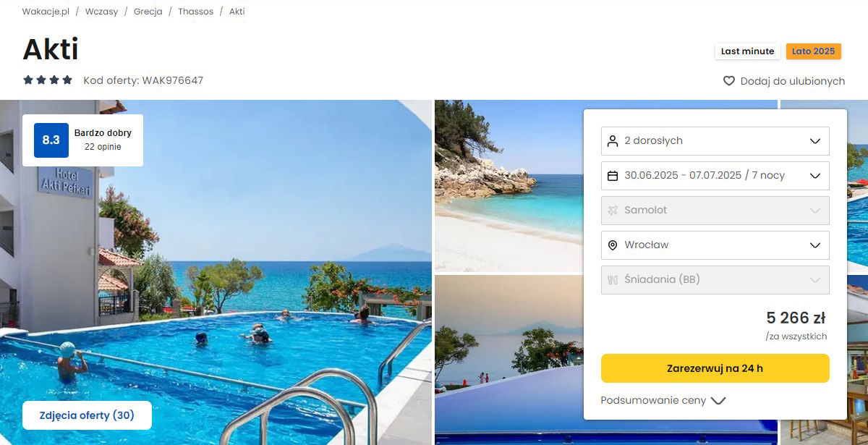Click the cutlery icon beside Śniadania (BB)
The height and width of the screenshot is (445, 868).
point(613,279)
